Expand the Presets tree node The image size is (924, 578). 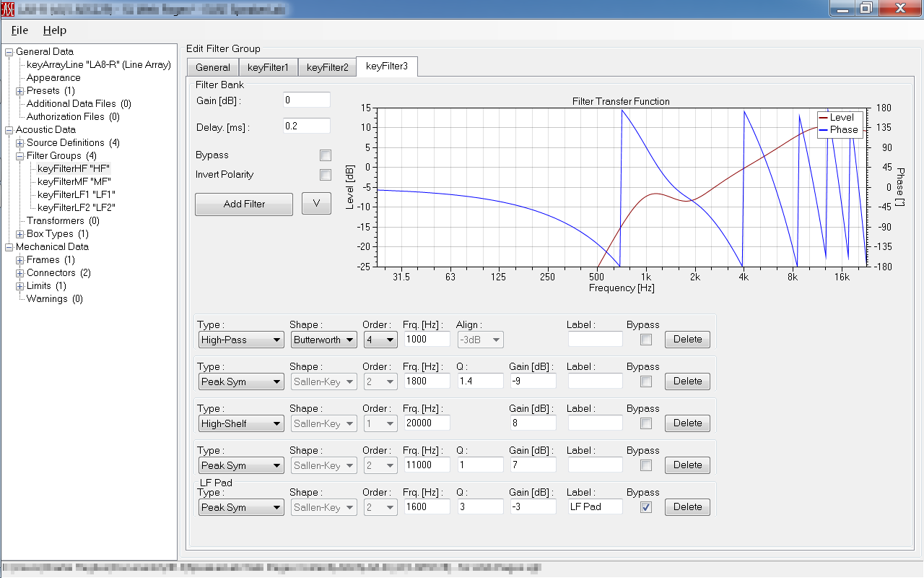(19, 91)
